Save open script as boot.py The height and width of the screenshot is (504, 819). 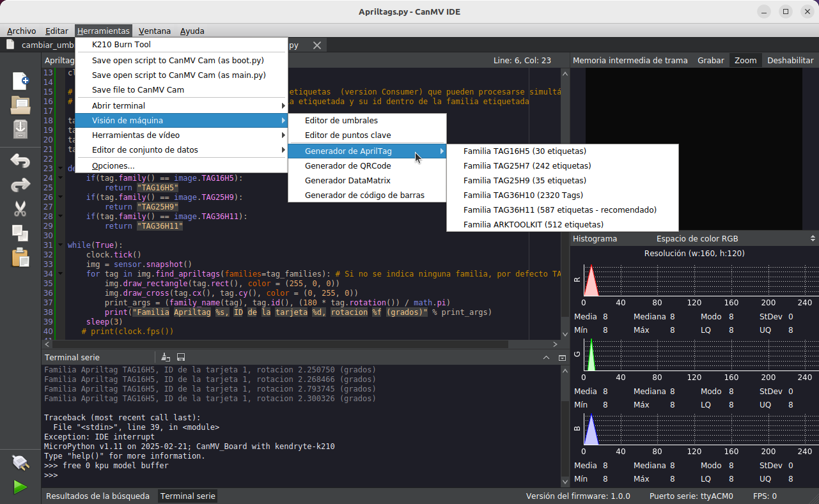pyautogui.click(x=181, y=60)
